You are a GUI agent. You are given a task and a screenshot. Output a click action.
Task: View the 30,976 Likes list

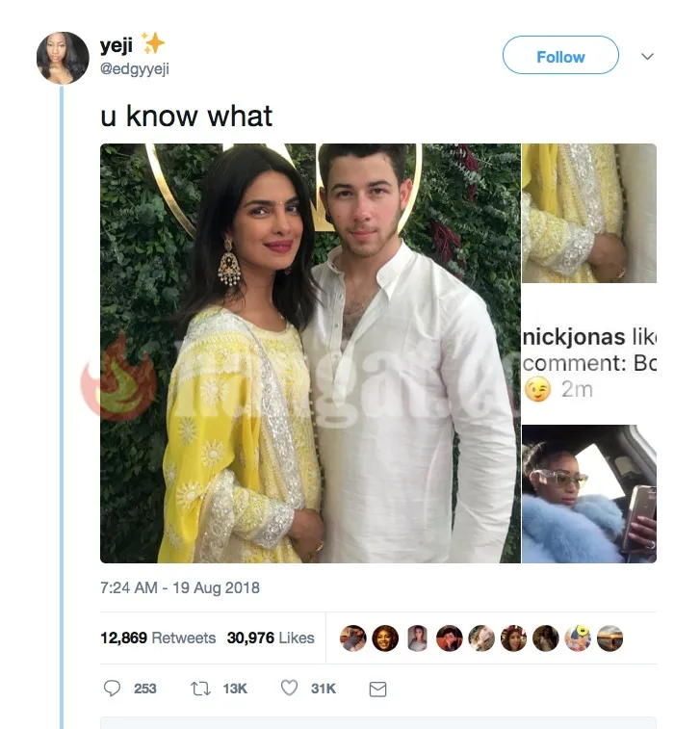tap(271, 638)
